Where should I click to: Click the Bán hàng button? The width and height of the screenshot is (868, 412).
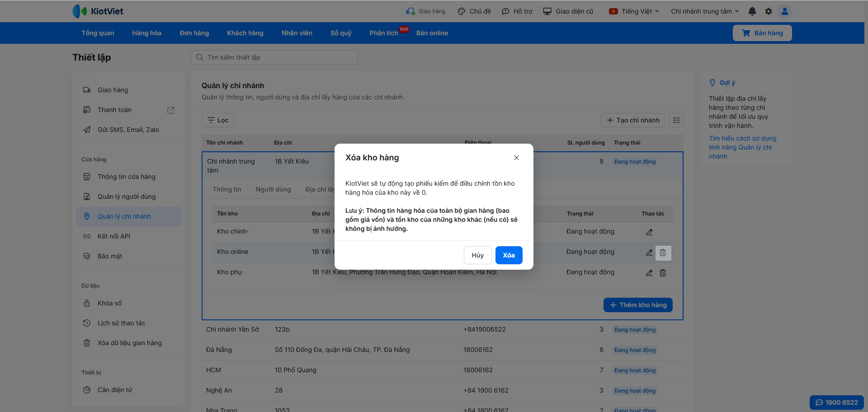tap(762, 33)
